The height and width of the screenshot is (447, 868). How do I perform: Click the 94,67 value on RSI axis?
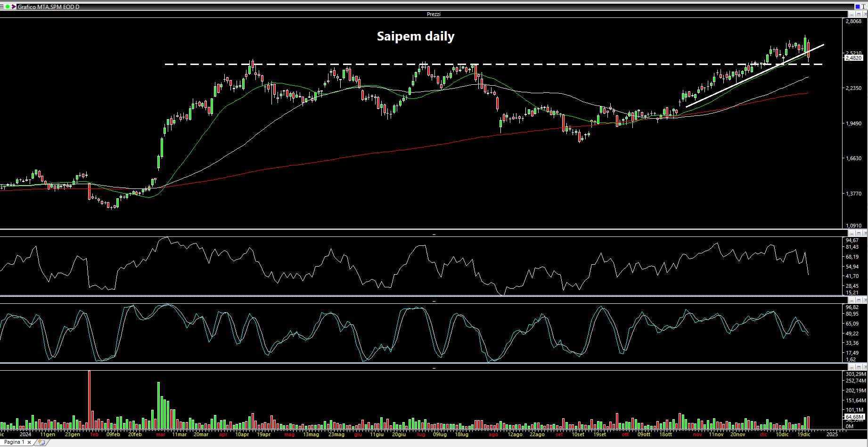pyautogui.click(x=852, y=240)
